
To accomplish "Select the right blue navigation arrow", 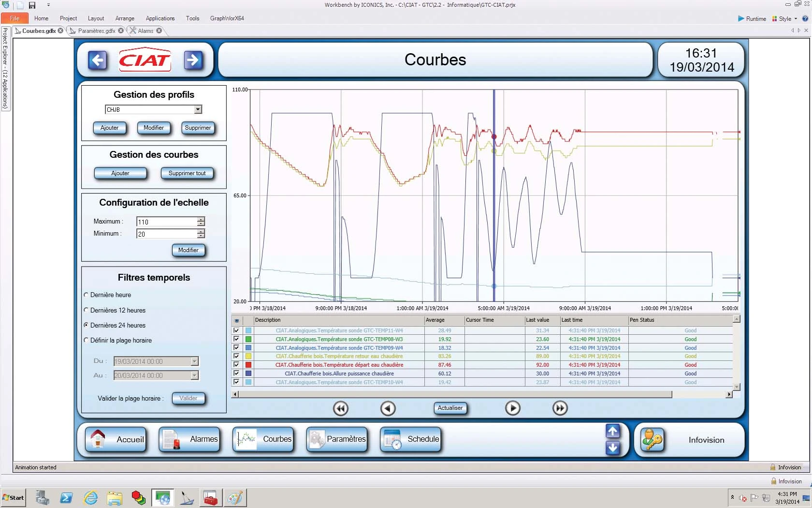I will [x=193, y=60].
